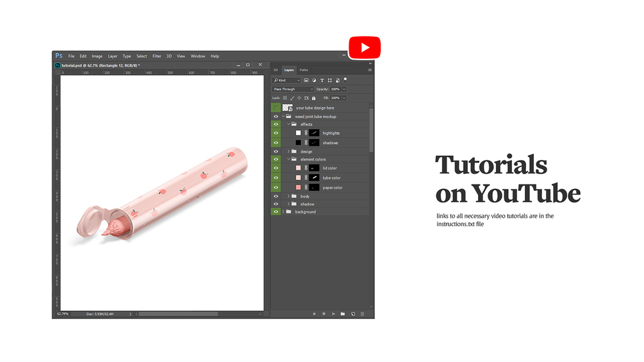Click the tube color swatch thumbnail
Image resolution: width=644 pixels, height=362 pixels.
click(298, 177)
